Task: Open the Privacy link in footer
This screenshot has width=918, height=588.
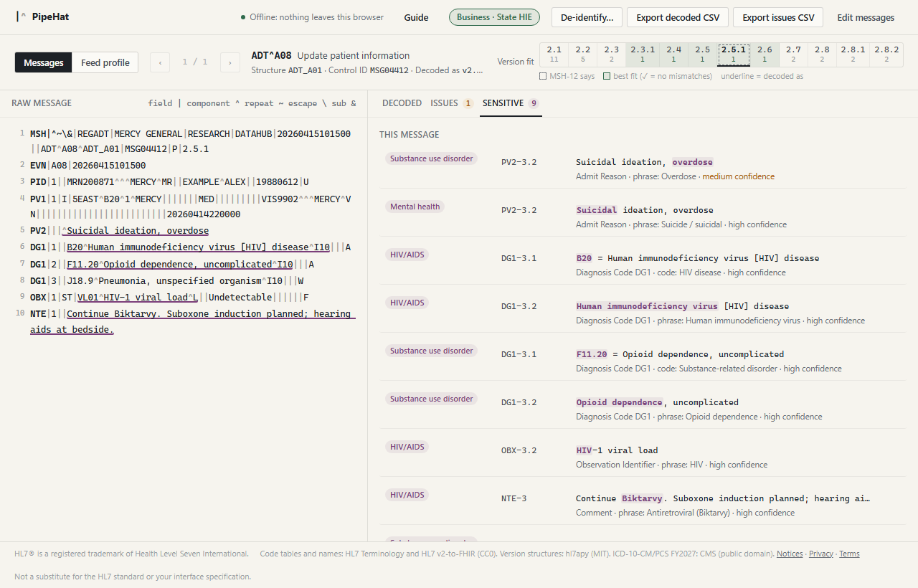Action: [x=821, y=554]
